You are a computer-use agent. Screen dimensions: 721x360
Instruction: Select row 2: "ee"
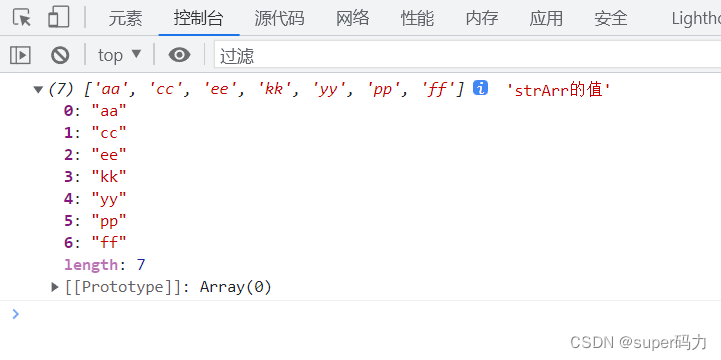point(95,155)
